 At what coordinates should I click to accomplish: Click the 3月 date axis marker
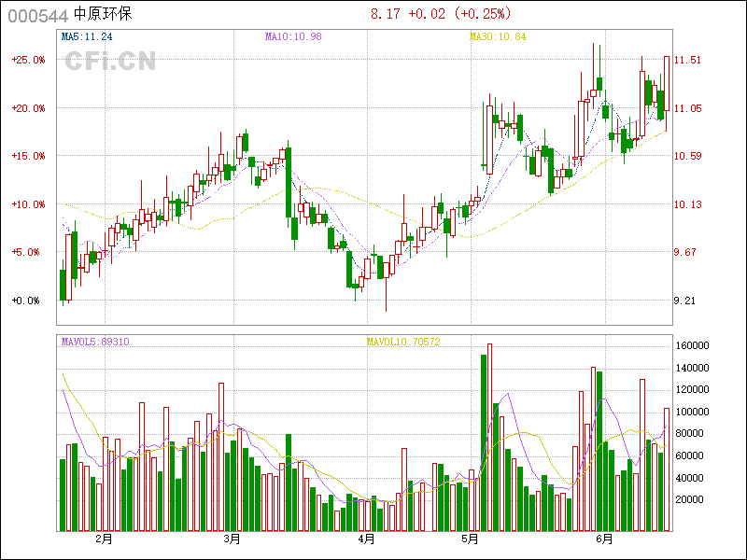click(233, 539)
